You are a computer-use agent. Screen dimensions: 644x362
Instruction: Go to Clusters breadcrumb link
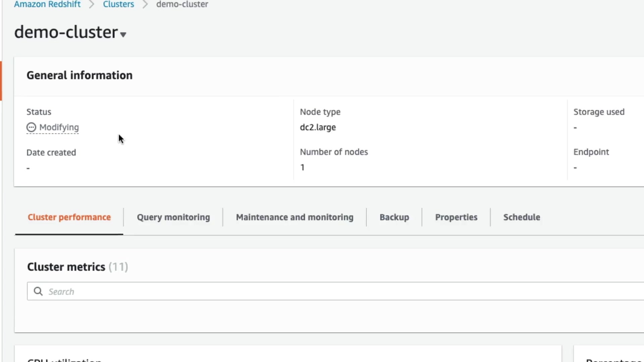[x=118, y=4]
